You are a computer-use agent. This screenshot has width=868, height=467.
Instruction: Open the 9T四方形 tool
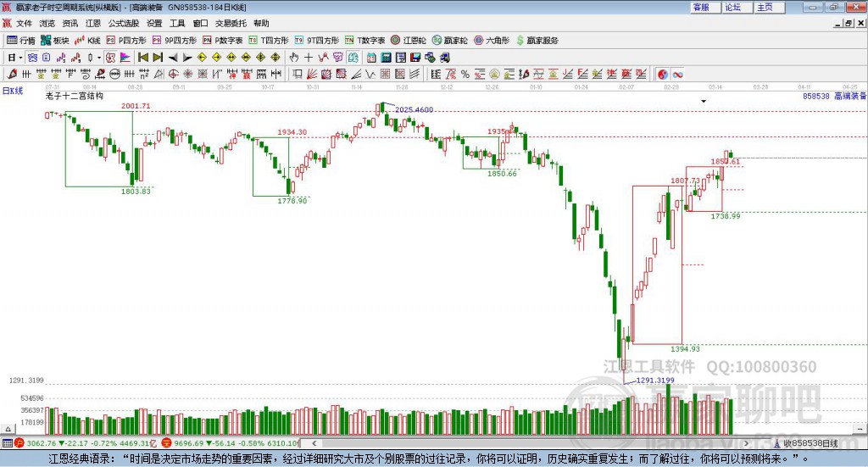point(317,41)
